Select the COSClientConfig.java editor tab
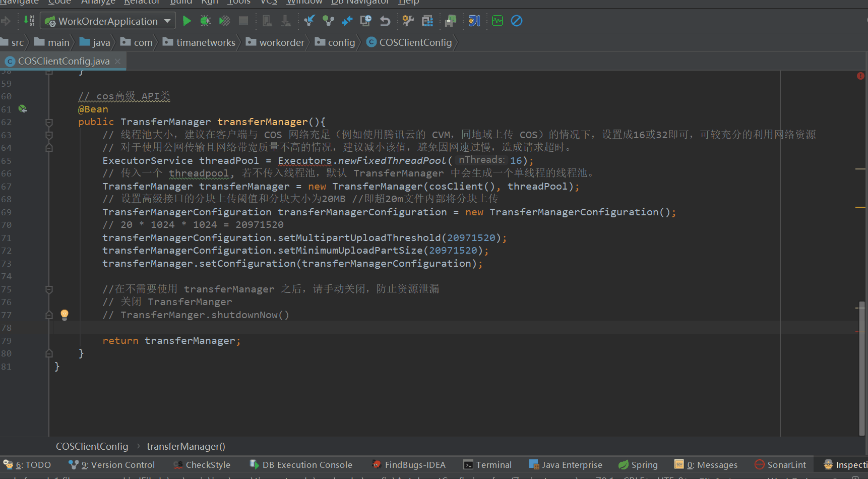The image size is (868, 479). coord(64,61)
